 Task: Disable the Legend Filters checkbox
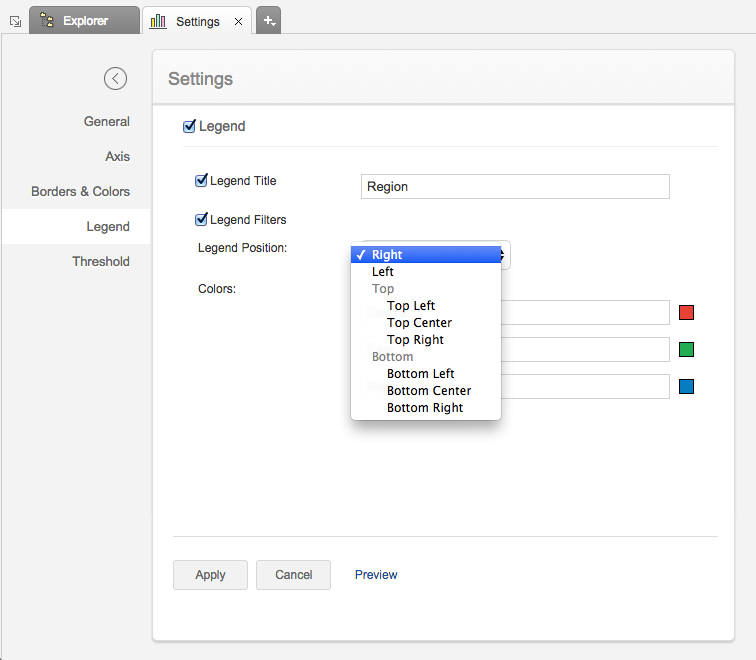tap(202, 219)
